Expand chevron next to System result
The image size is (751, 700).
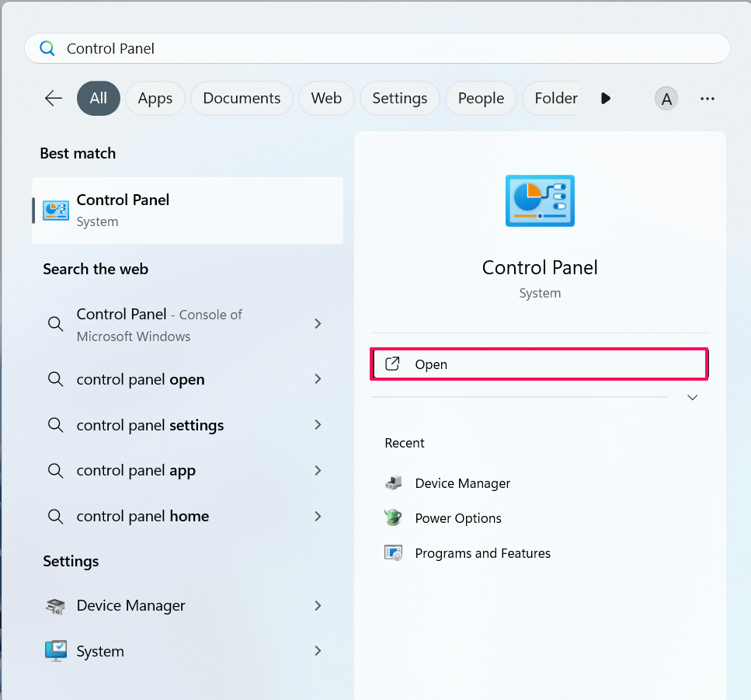point(318,650)
